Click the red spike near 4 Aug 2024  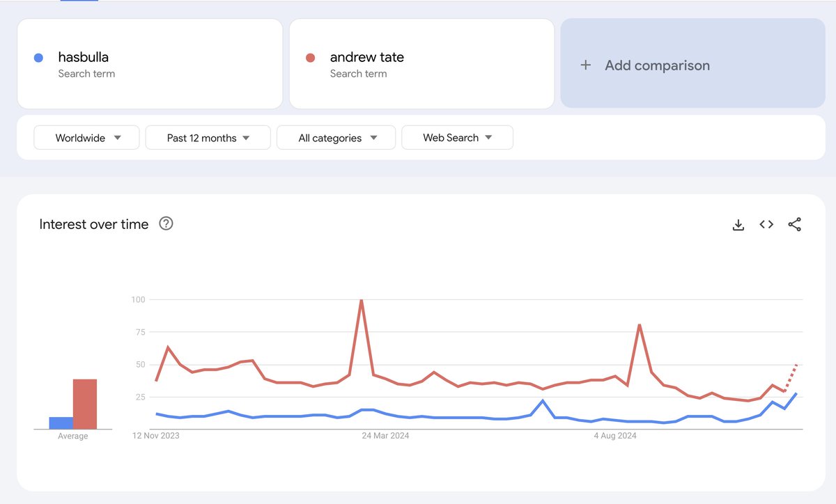639,325
